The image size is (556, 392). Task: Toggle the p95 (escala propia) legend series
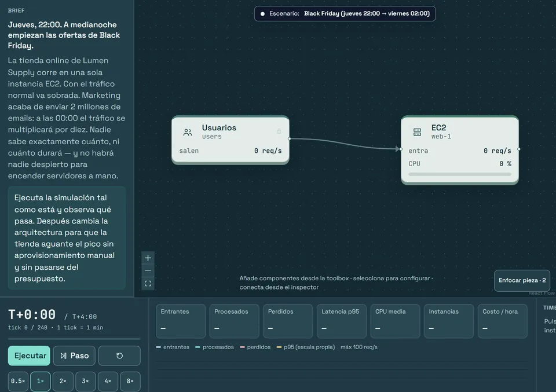tap(306, 347)
